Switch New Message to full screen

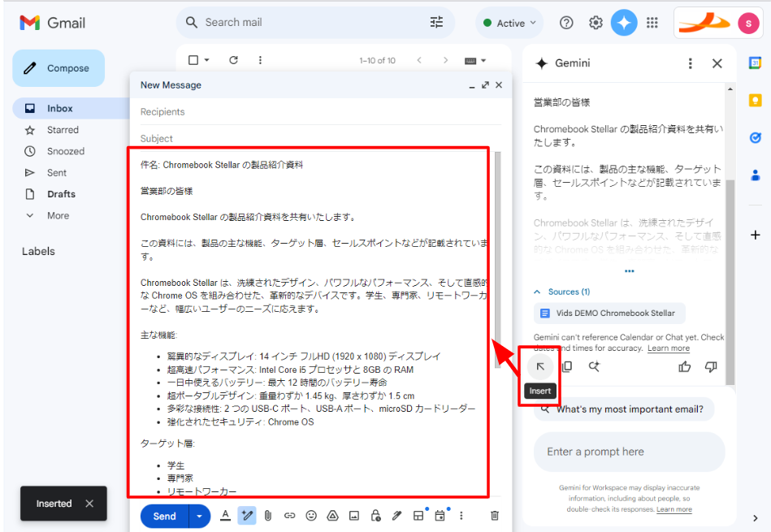coord(485,85)
